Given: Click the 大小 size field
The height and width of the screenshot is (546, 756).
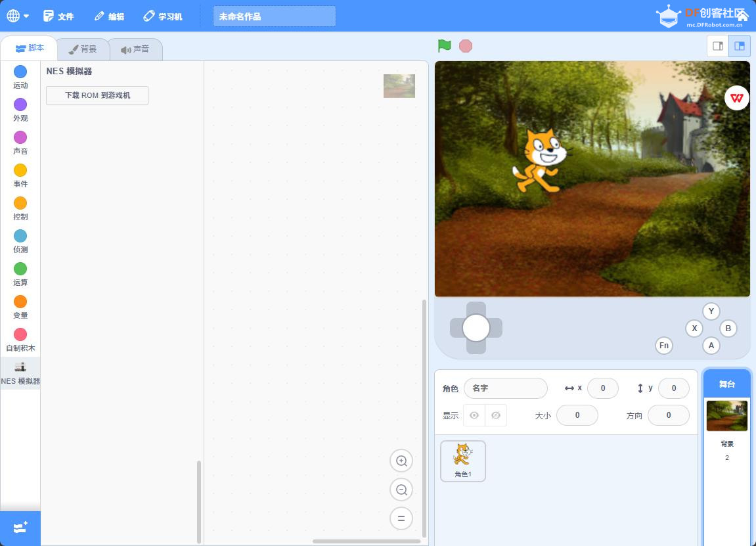Looking at the screenshot, I should (577, 415).
